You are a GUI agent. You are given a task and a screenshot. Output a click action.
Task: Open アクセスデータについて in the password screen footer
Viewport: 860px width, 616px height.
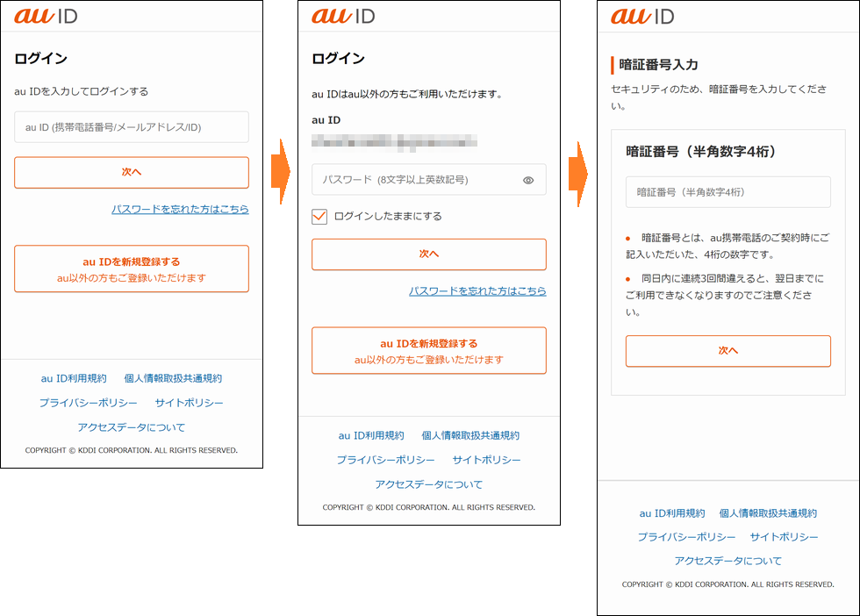click(428, 484)
